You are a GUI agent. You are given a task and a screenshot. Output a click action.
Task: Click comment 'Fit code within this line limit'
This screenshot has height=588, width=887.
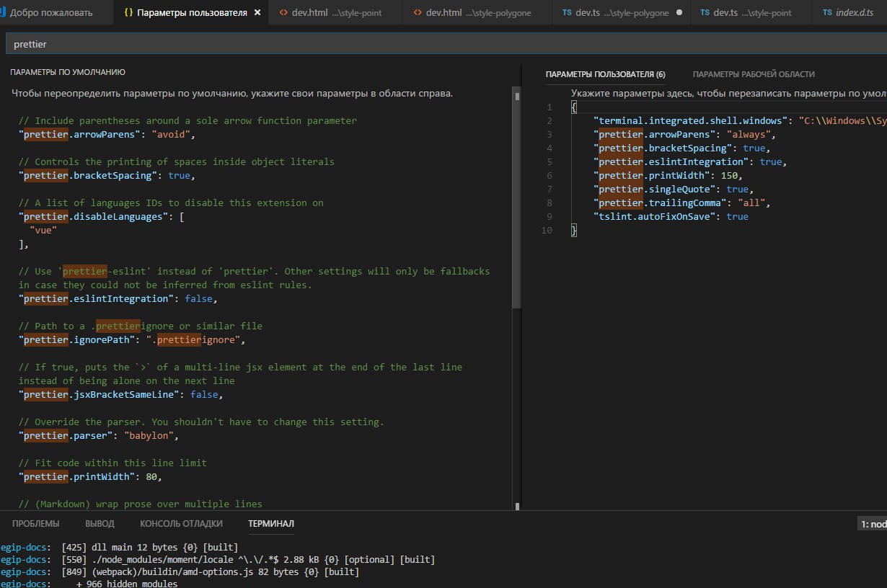pyautogui.click(x=112, y=463)
